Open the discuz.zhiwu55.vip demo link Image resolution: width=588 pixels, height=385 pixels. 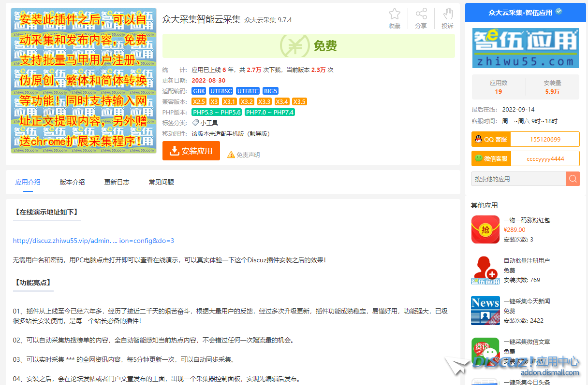93,241
